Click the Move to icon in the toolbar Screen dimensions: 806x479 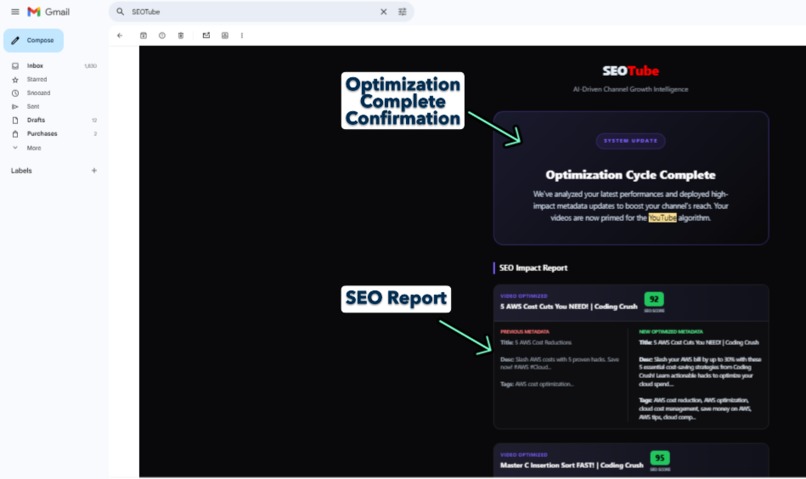(225, 35)
